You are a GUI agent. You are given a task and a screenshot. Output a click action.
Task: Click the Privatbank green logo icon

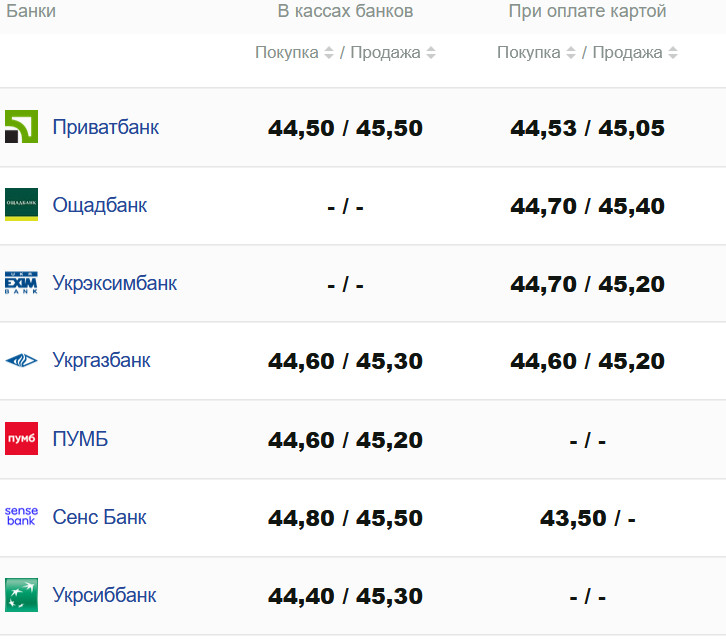[21, 127]
